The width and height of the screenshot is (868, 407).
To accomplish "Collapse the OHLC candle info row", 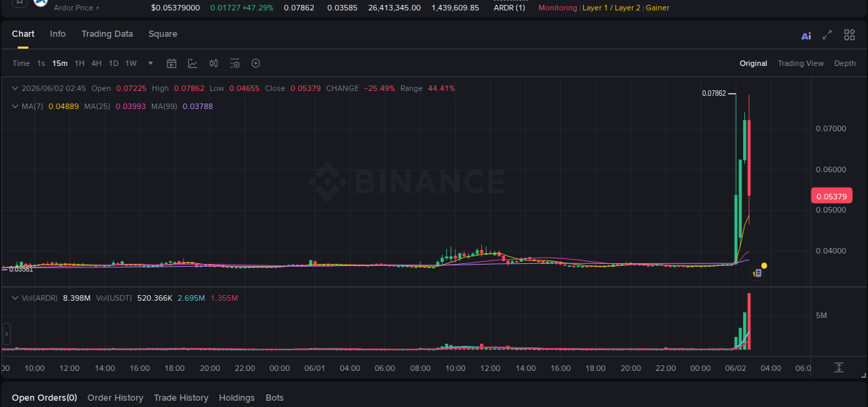I will point(16,88).
